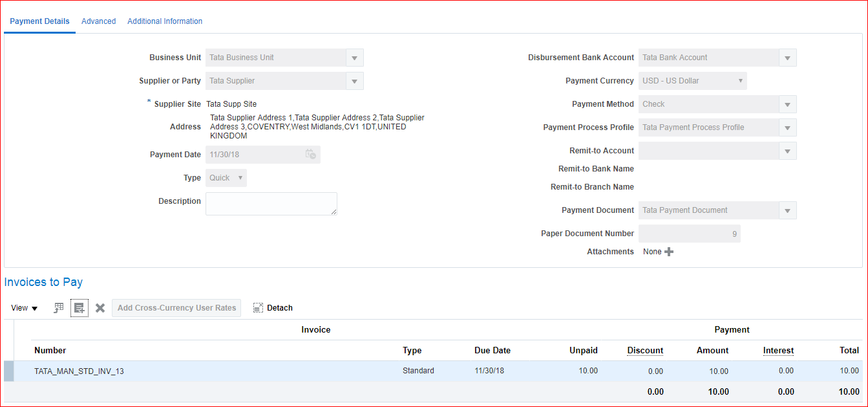Open the View menu
Viewport: 868px width, 407px height.
25,308
